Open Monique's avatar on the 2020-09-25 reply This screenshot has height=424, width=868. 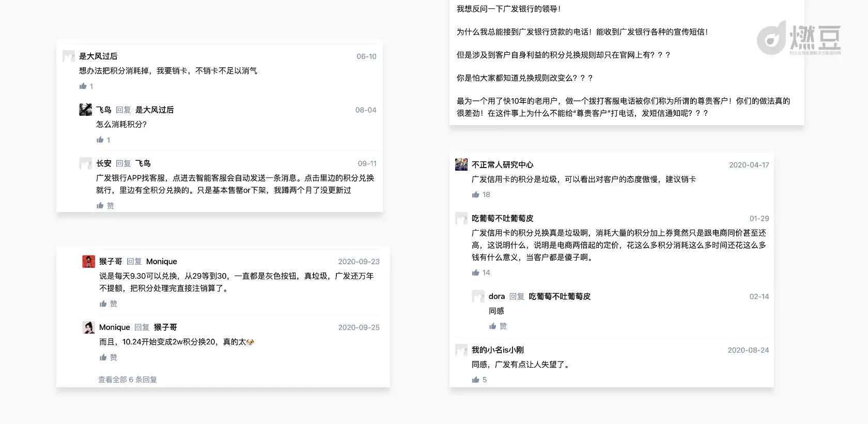pos(89,327)
